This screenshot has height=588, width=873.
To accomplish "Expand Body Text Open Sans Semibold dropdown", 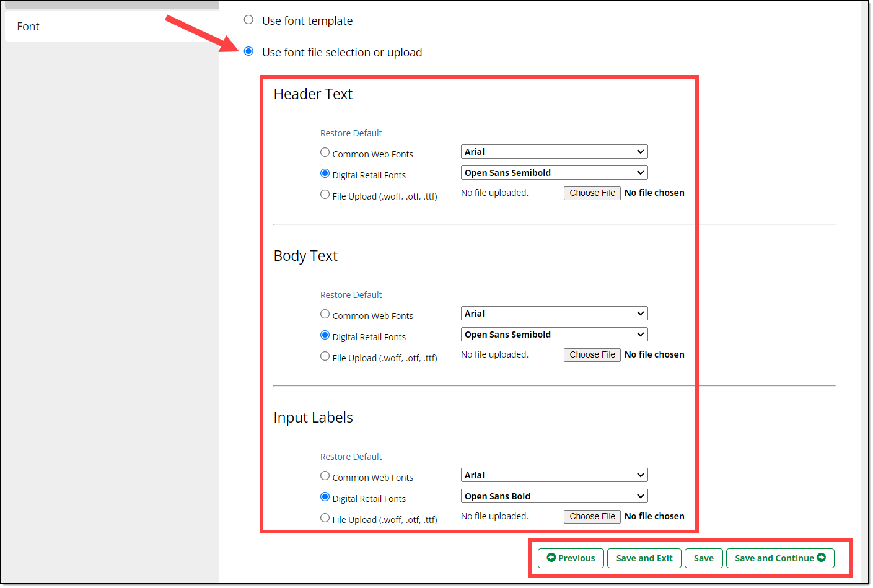I will point(554,335).
